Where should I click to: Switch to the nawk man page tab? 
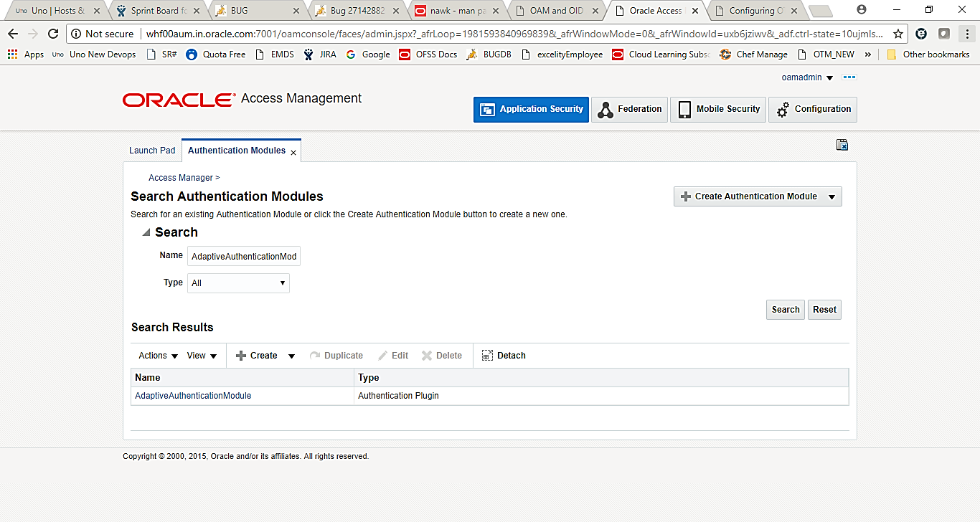tap(457, 11)
